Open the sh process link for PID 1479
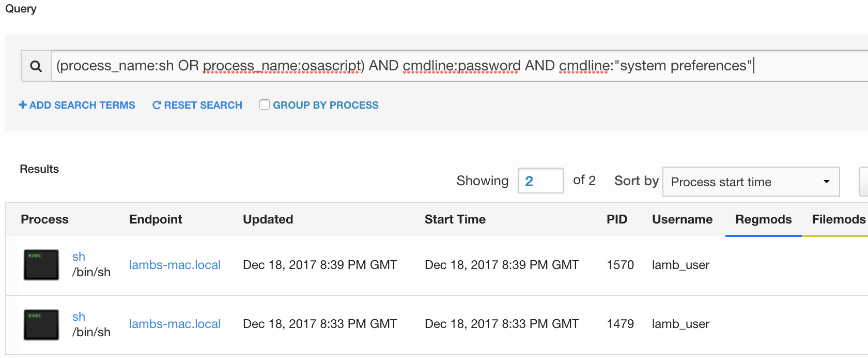Screen dimensions: 868x358 79,317
